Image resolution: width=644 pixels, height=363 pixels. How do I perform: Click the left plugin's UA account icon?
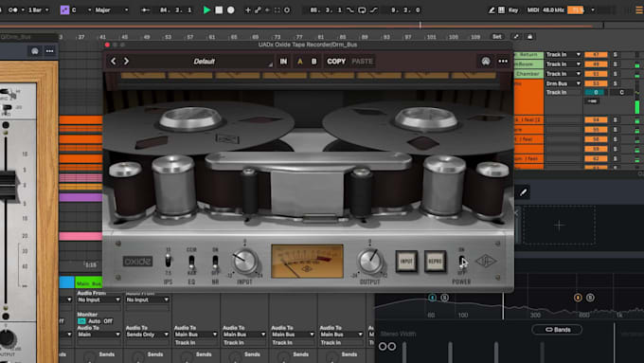click(35, 51)
